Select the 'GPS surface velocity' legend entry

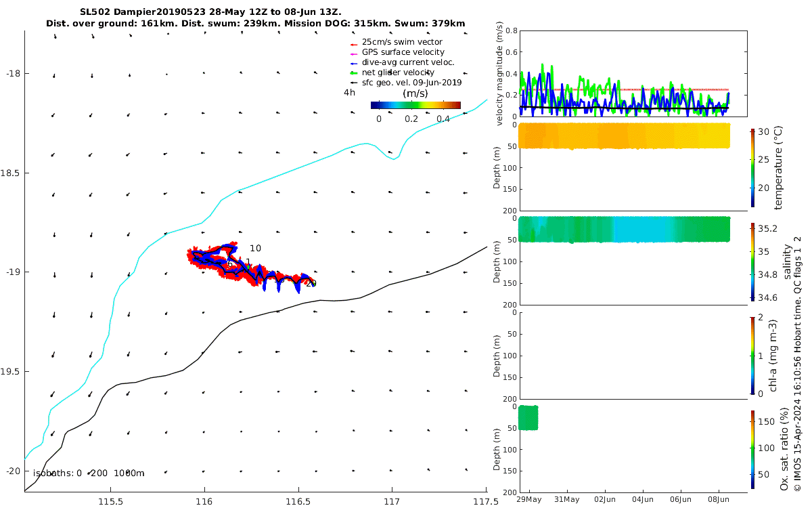coord(397,52)
